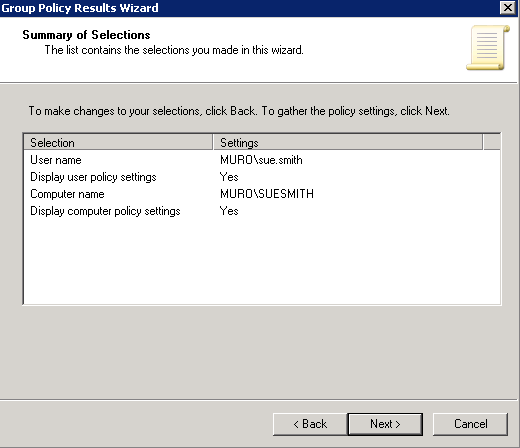Sort by the Selection column header

pyautogui.click(x=118, y=143)
